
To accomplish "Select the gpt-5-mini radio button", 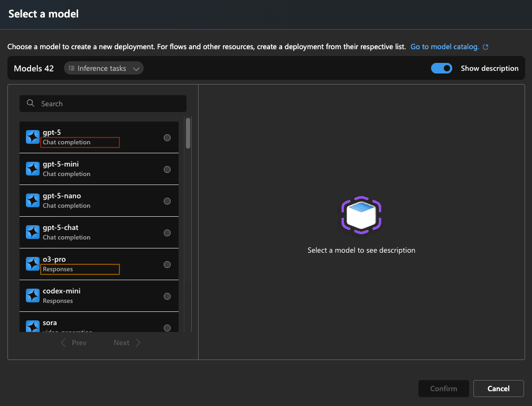I will point(167,169).
